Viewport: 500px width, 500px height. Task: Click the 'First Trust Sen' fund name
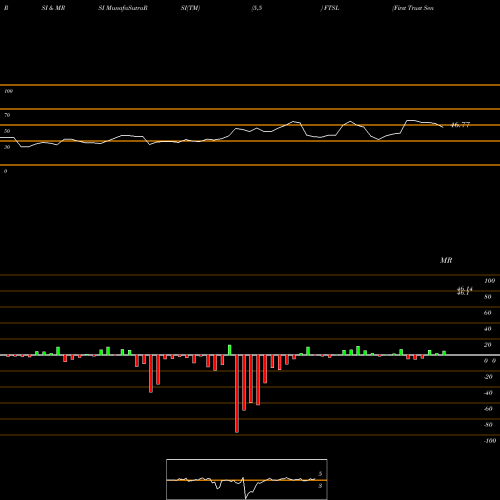click(413, 8)
